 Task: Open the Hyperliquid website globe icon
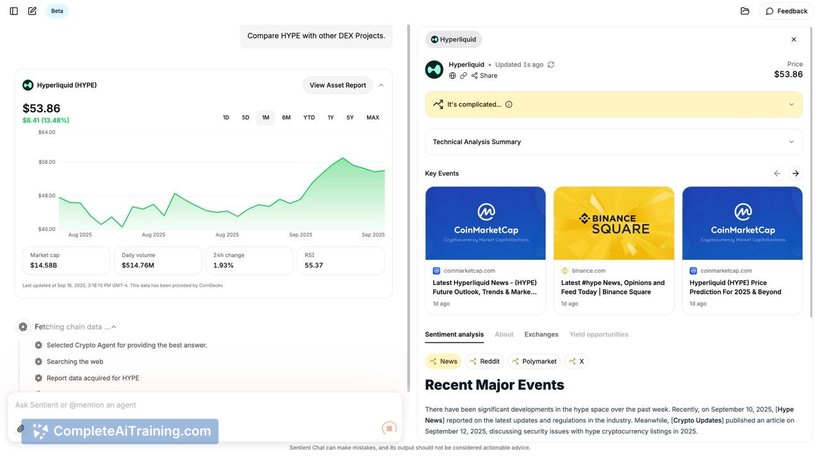[x=452, y=76]
